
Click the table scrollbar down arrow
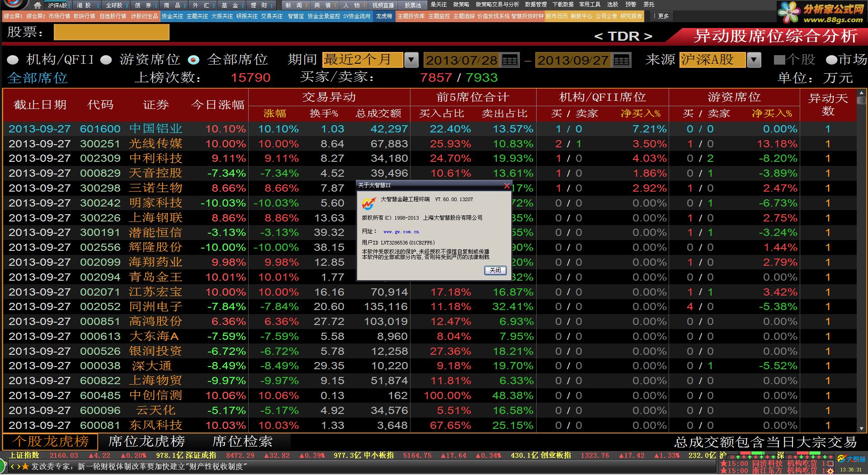861,428
